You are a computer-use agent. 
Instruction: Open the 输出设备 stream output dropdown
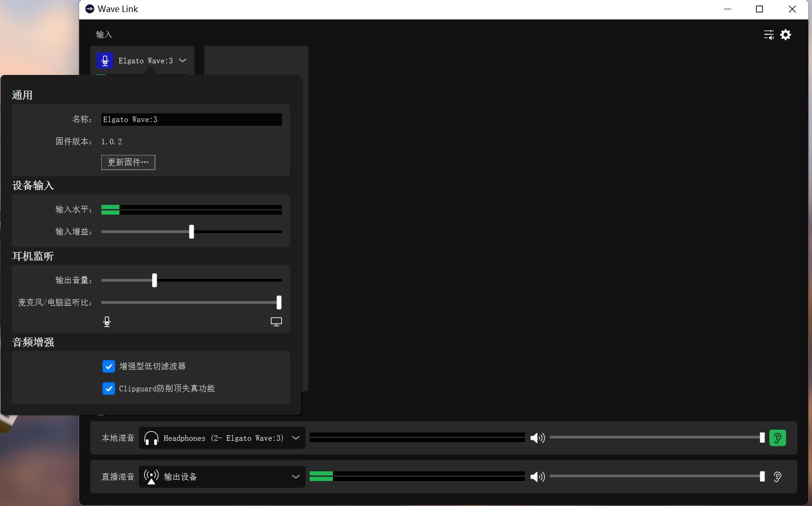222,477
